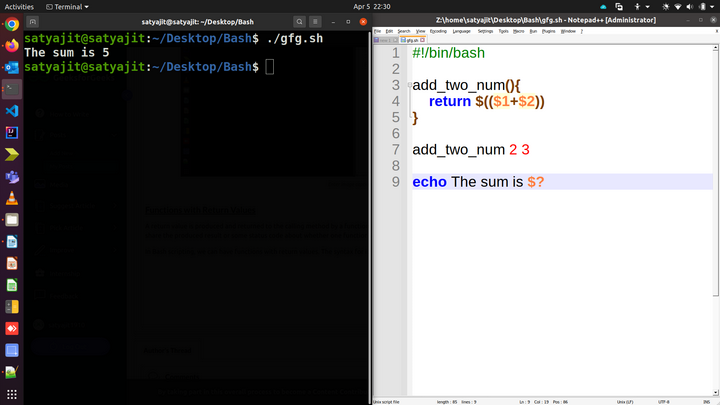Viewport: 720px width, 405px height.
Task: Click the volume speaker icon
Action: point(690,7)
